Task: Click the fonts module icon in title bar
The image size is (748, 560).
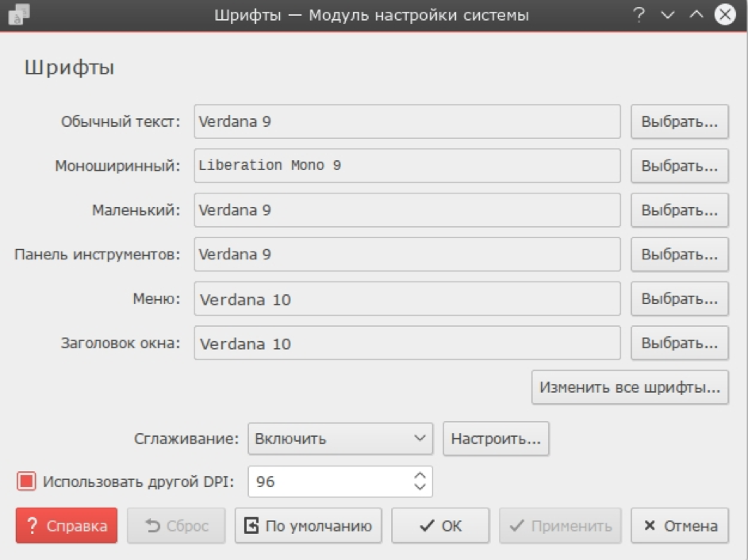Action: point(19,14)
